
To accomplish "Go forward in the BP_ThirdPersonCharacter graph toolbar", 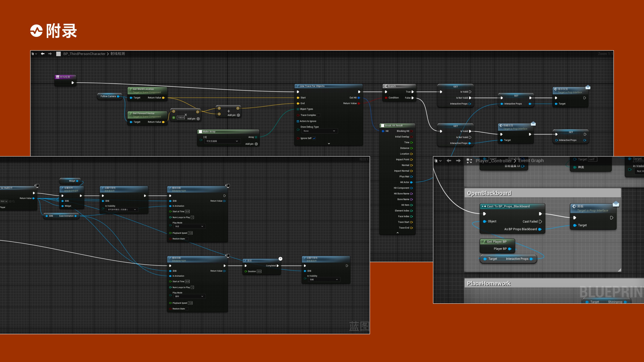I will point(50,54).
